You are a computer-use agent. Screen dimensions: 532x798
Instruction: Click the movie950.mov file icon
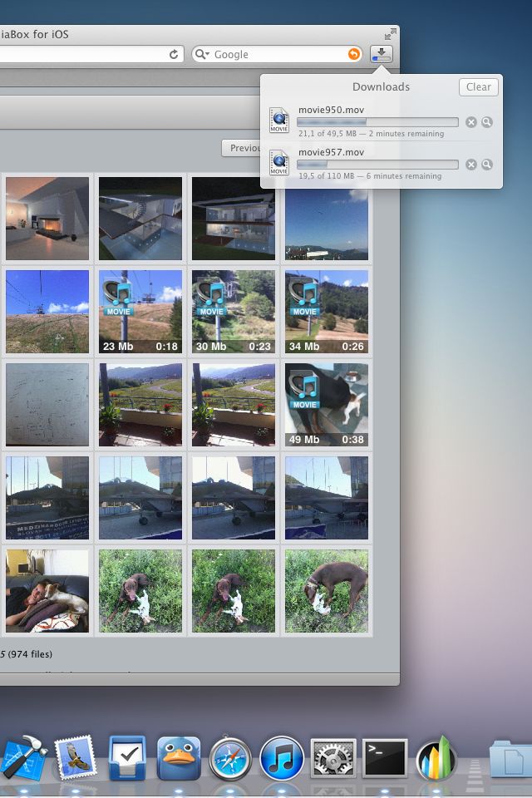tap(279, 121)
